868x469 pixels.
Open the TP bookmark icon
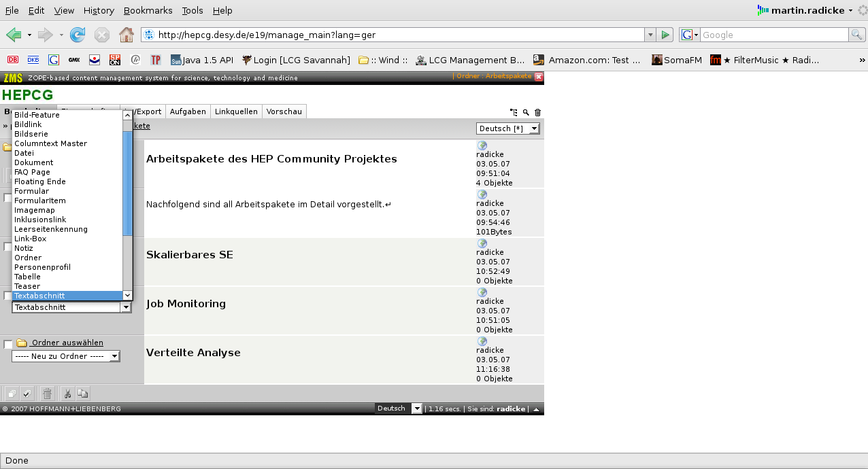156,60
